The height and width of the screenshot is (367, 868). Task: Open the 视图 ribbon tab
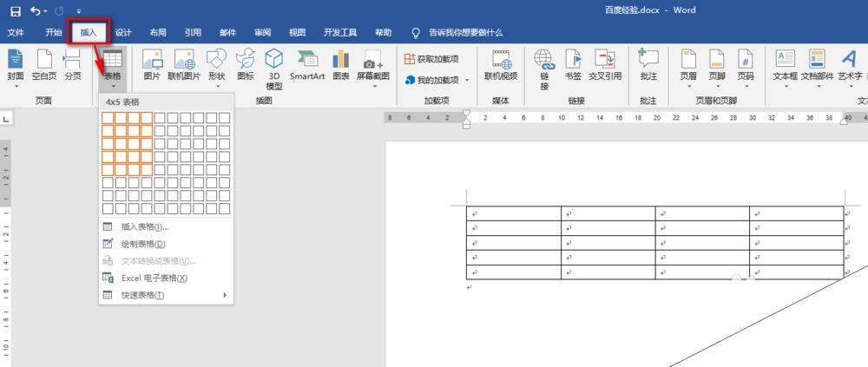point(297,33)
